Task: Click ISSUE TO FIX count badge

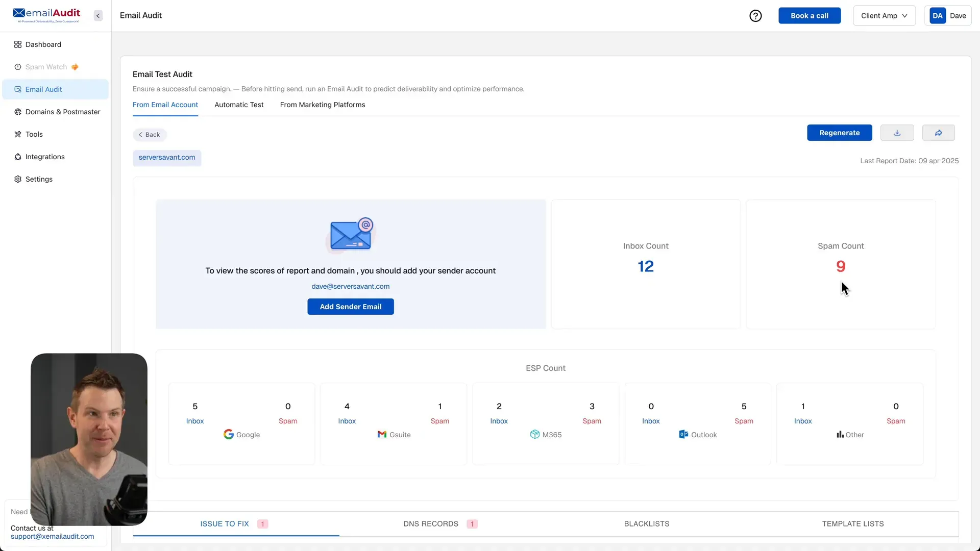Action: pyautogui.click(x=263, y=524)
